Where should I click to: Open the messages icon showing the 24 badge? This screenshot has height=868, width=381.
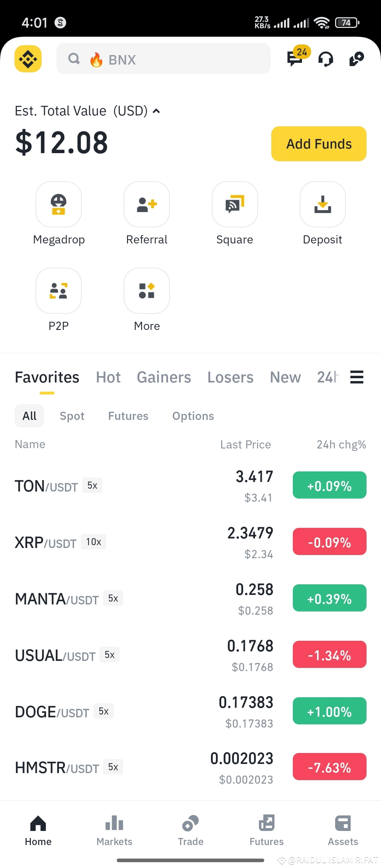click(296, 58)
